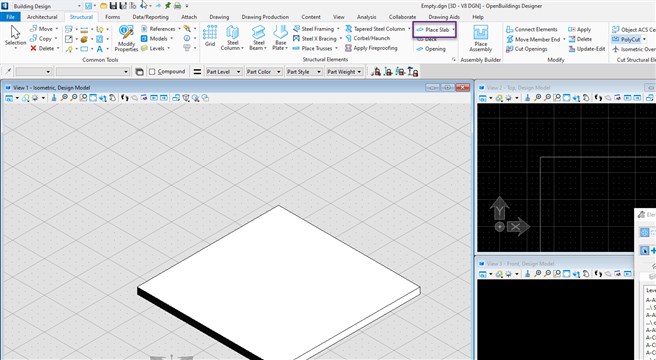Print using the printer icon in quick access
This screenshot has width=656, height=360.
click(177, 6)
